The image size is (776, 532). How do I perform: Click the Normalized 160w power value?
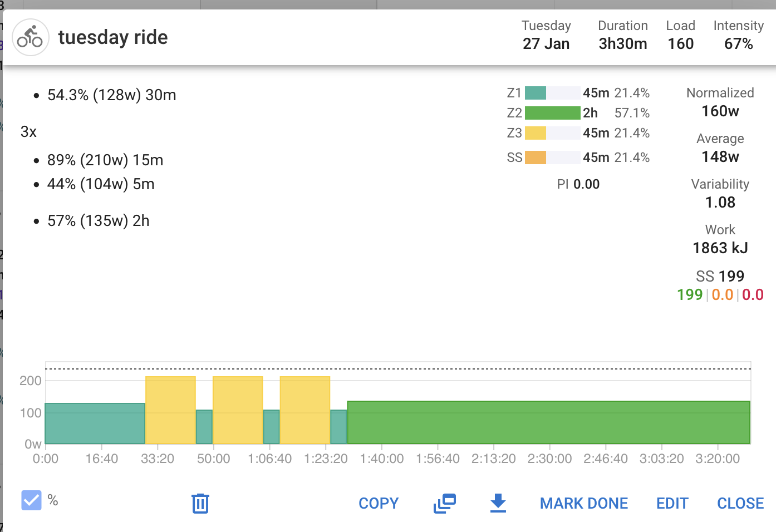[x=720, y=111]
